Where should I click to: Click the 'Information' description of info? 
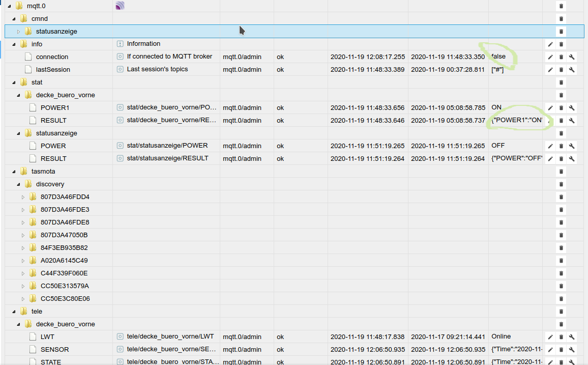(x=143, y=43)
